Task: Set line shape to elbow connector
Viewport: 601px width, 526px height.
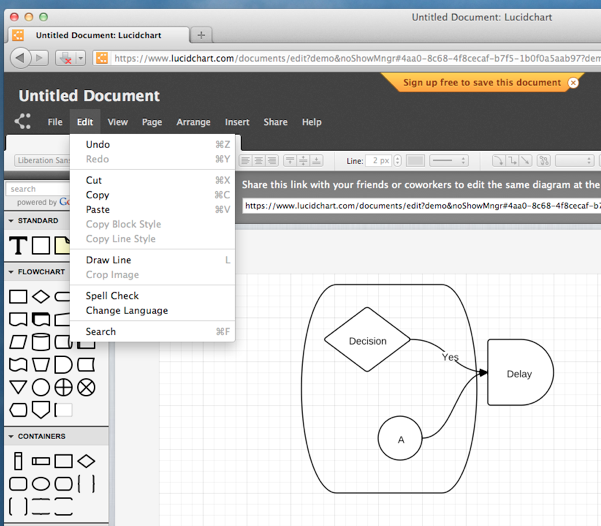Action: (x=512, y=160)
